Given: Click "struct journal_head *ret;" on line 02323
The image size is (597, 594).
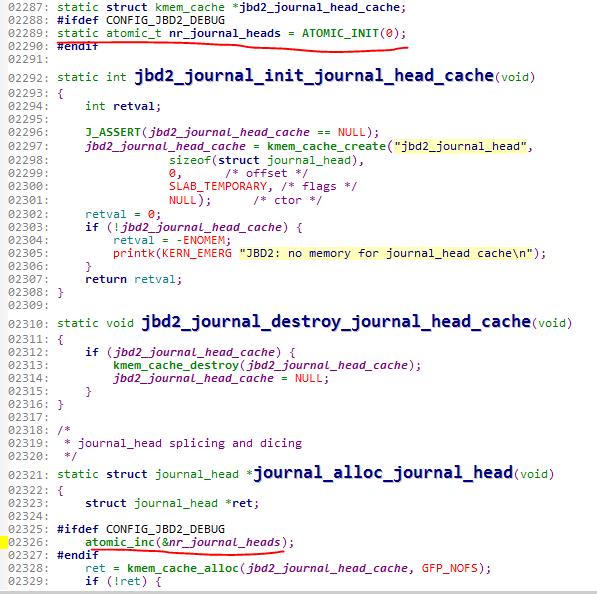Looking at the screenshot, I should pos(172,503).
